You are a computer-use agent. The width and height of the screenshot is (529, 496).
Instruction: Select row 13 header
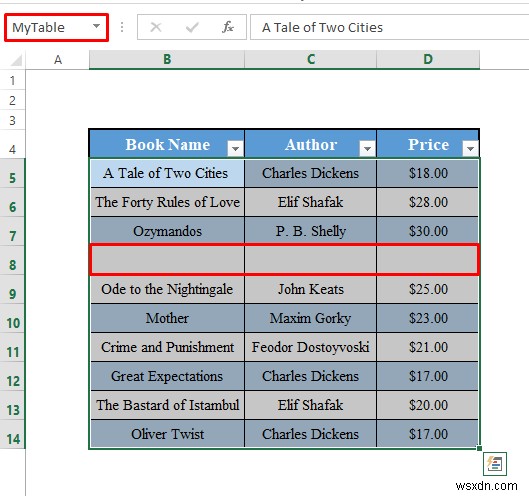pyautogui.click(x=12, y=406)
